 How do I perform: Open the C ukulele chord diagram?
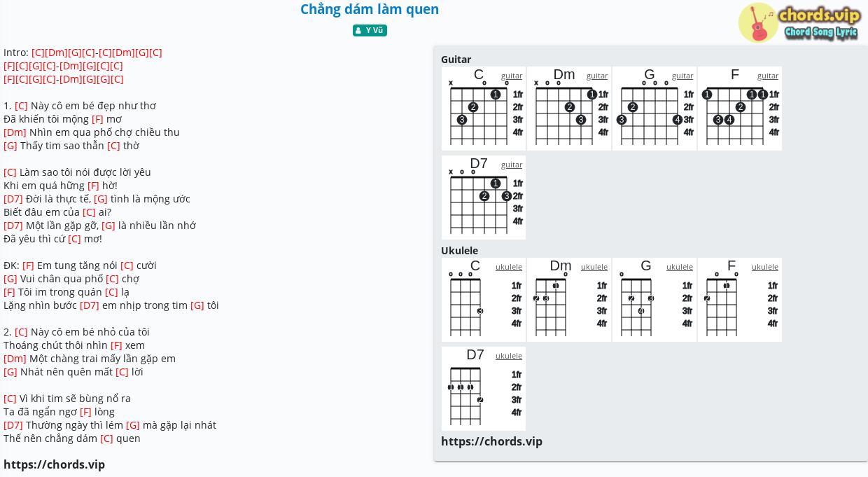tap(484, 300)
